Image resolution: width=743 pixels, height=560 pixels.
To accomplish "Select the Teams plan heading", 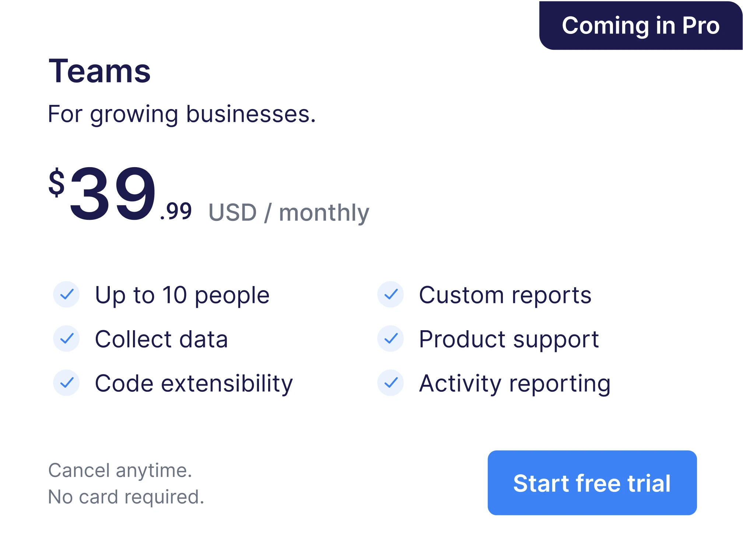I will point(99,71).
